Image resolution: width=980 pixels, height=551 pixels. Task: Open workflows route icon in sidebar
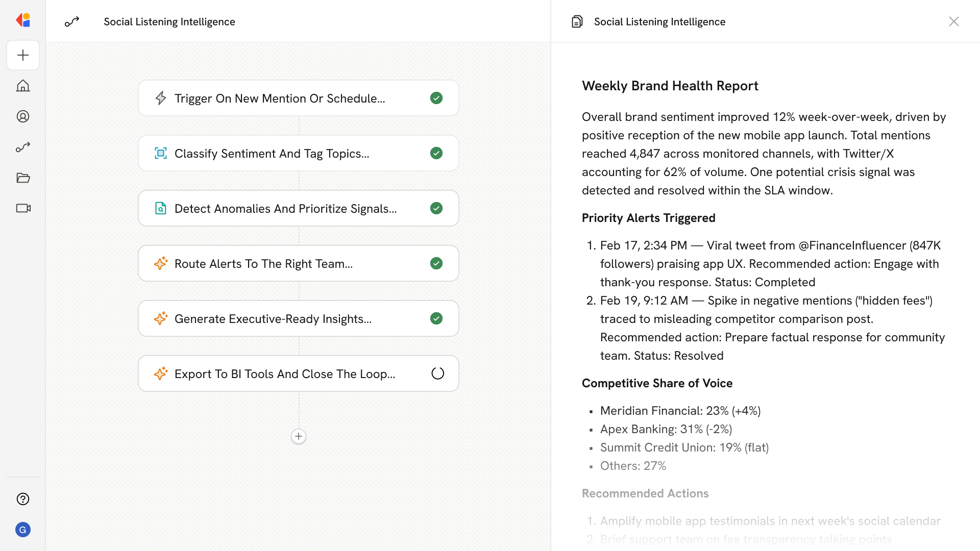coord(23,147)
